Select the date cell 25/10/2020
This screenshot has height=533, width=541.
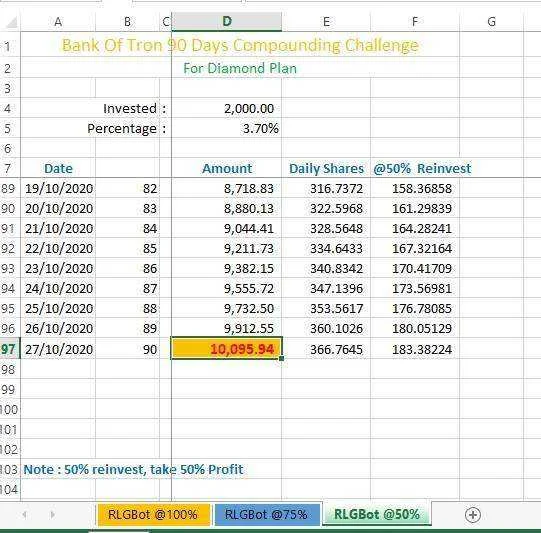coord(59,308)
